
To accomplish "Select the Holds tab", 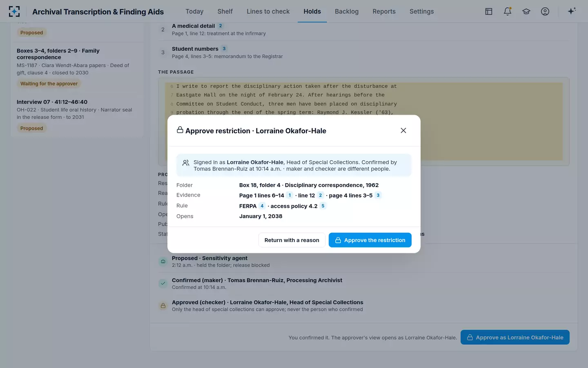I will click(312, 11).
